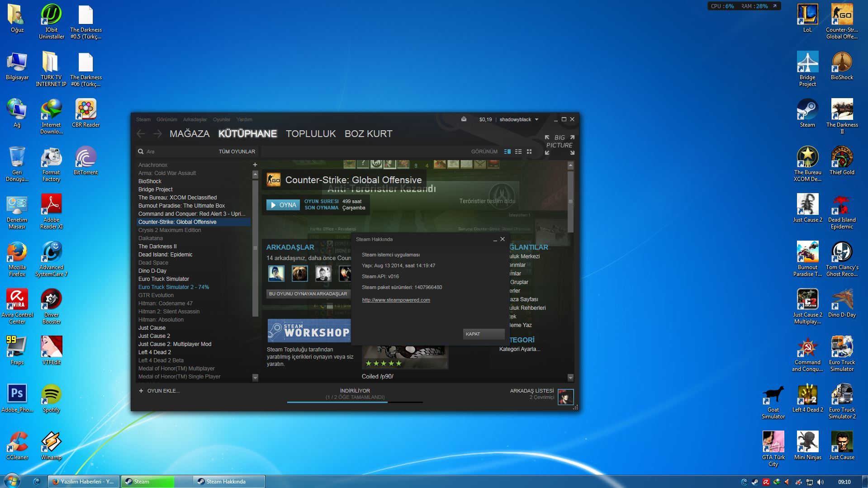Click the Avira tray icon

click(x=766, y=482)
